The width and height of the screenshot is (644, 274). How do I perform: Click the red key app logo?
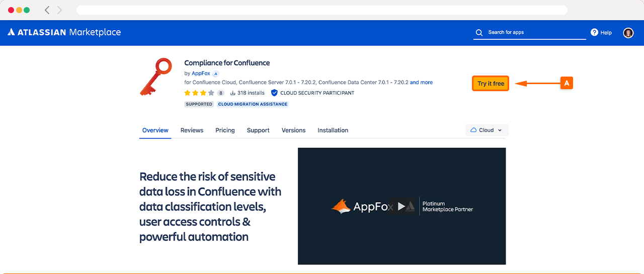pyautogui.click(x=156, y=77)
